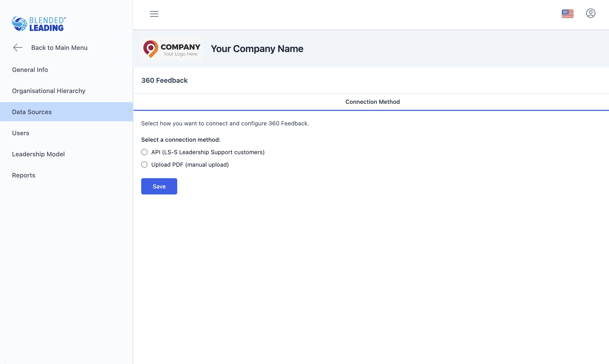Click the Upload PDF option label text
This screenshot has height=364, width=609.
click(x=190, y=164)
